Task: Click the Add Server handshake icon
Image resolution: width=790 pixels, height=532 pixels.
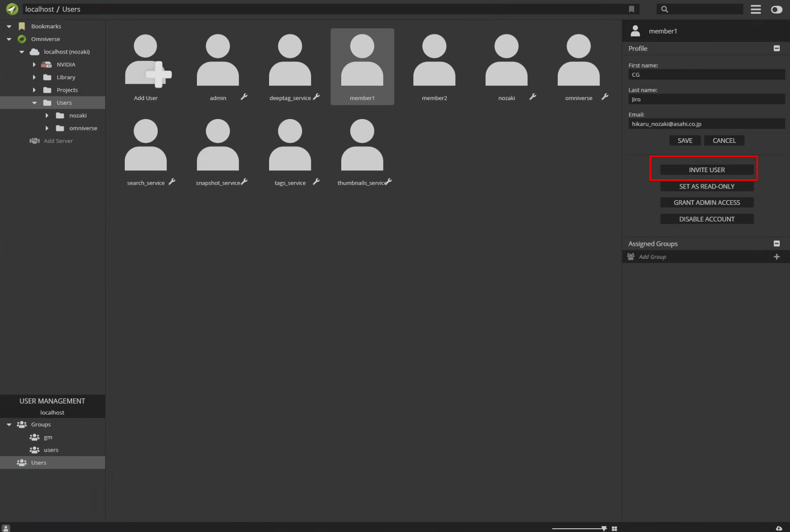Action: tap(34, 141)
